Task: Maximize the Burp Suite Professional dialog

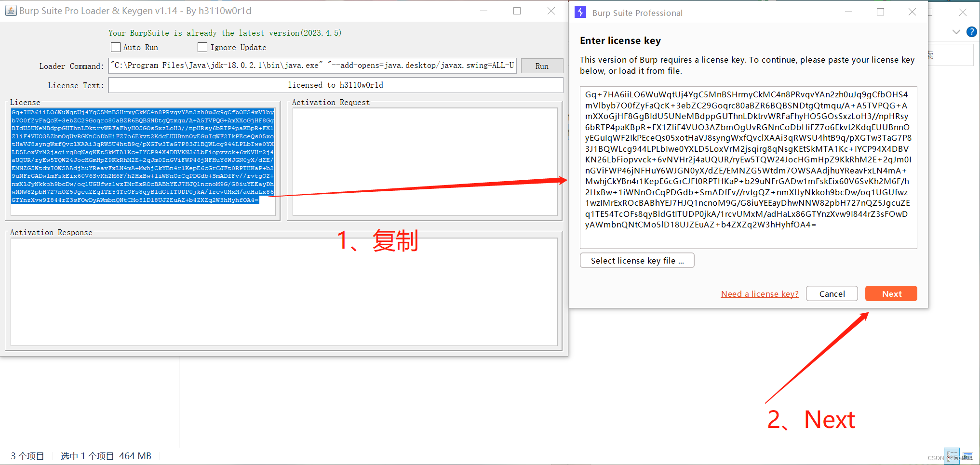Action: pos(880,12)
